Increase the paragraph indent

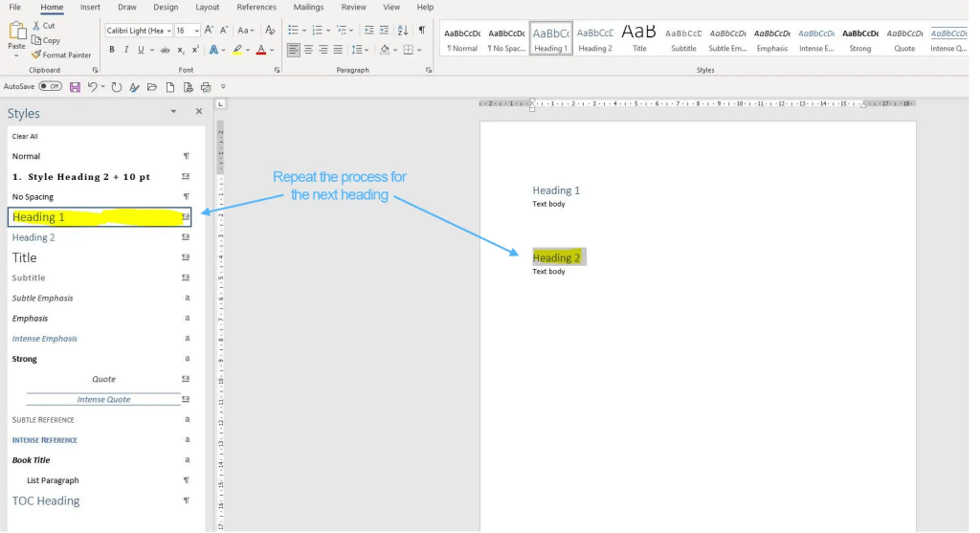click(x=384, y=30)
